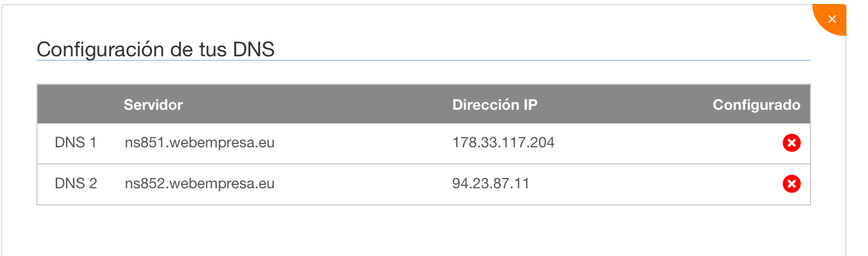
Task: Click IP address 178.33.117.204
Action: point(503,143)
